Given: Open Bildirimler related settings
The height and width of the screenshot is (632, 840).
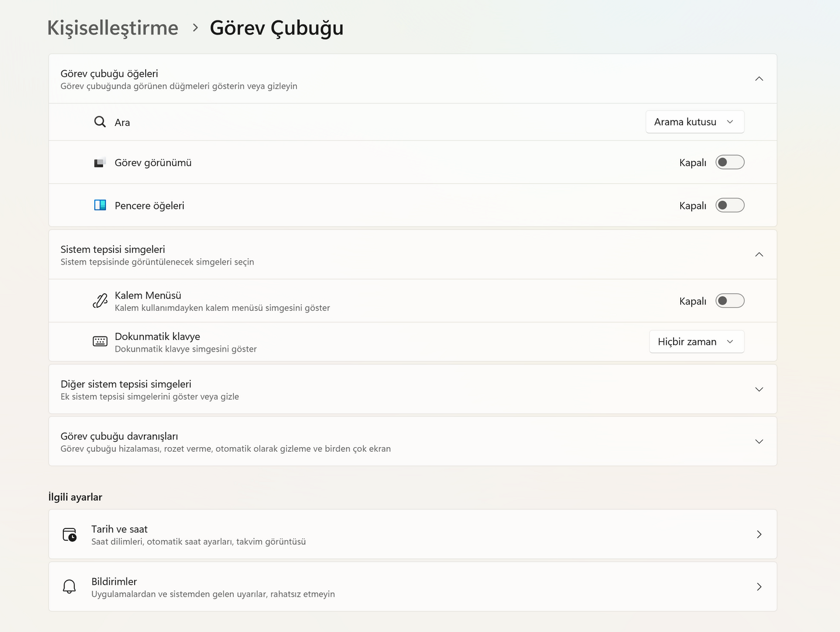Looking at the screenshot, I should (412, 587).
